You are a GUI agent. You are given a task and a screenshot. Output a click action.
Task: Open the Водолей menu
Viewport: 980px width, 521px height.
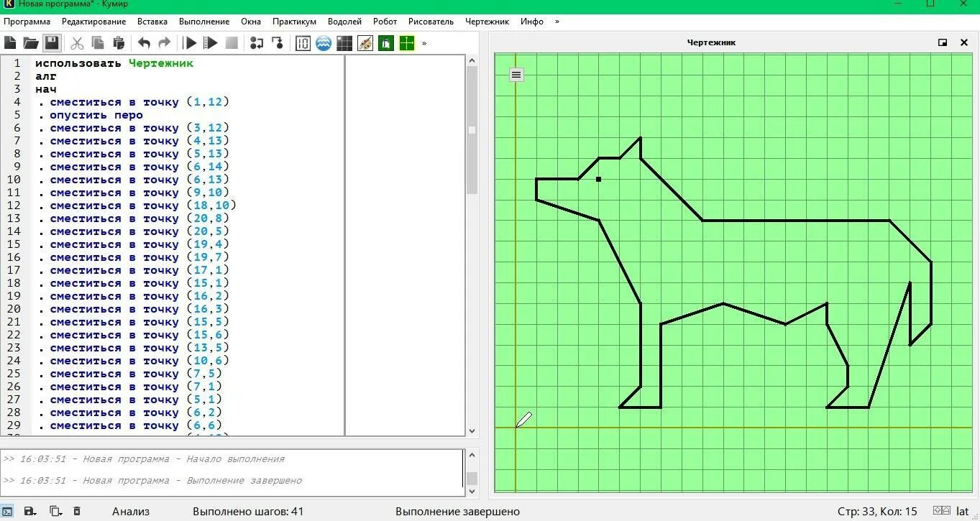pos(344,22)
